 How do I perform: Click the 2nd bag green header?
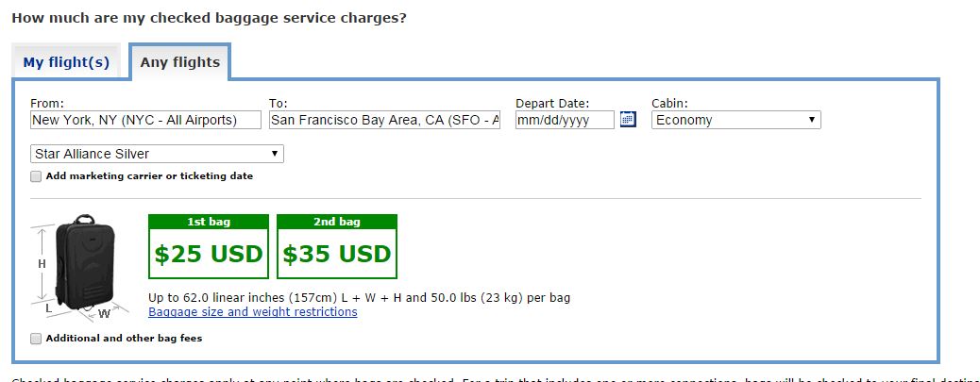coord(336,222)
